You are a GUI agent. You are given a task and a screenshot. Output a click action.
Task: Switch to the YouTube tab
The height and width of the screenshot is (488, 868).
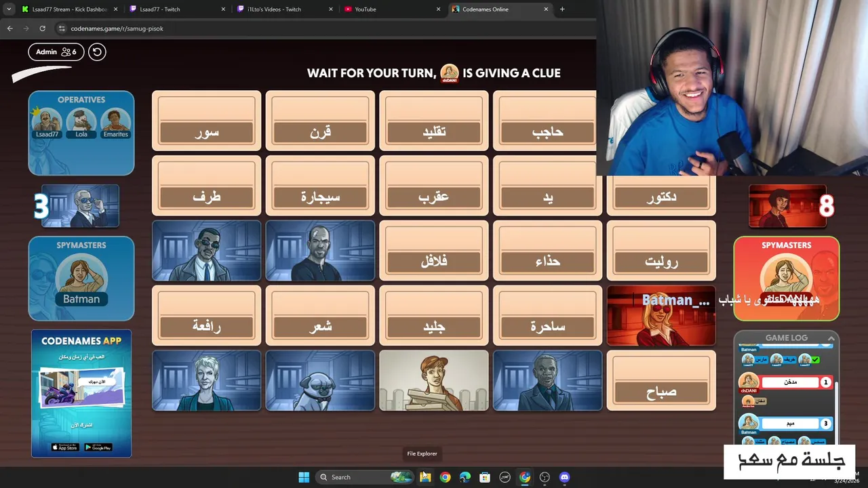coord(392,9)
